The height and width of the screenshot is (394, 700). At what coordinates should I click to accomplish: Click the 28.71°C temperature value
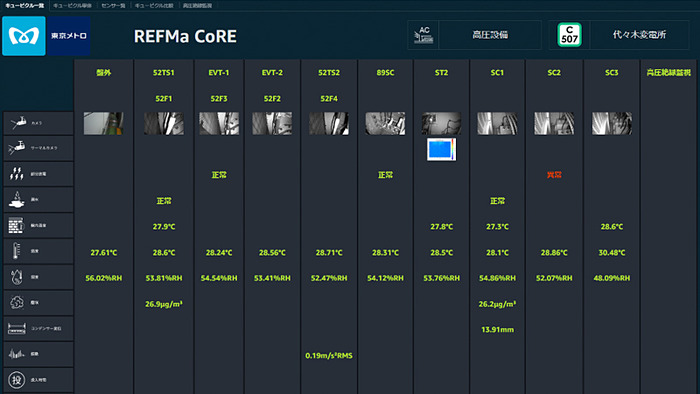(329, 253)
